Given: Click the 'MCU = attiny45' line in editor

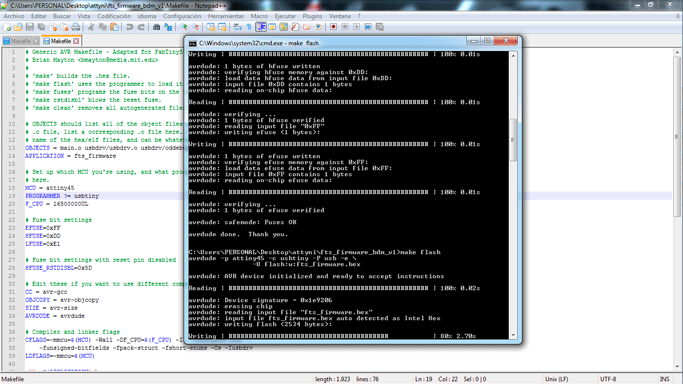Looking at the screenshot, I should pyautogui.click(x=50, y=188).
